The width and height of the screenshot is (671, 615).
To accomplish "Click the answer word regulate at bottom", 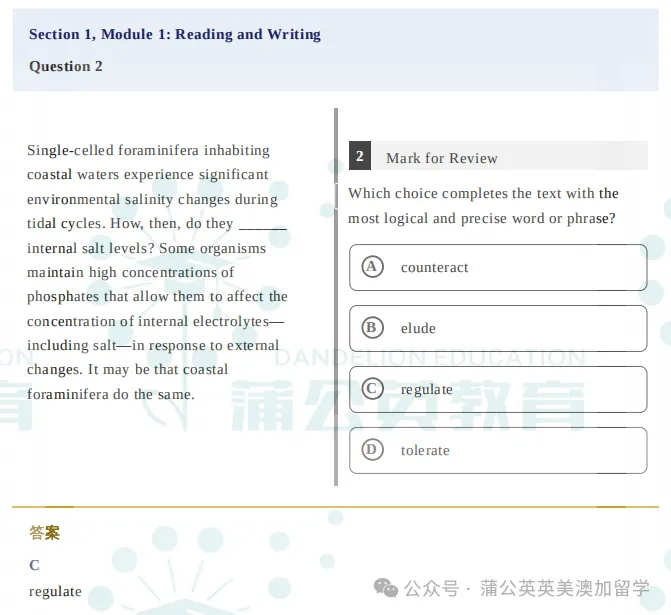I will pyautogui.click(x=55, y=591).
